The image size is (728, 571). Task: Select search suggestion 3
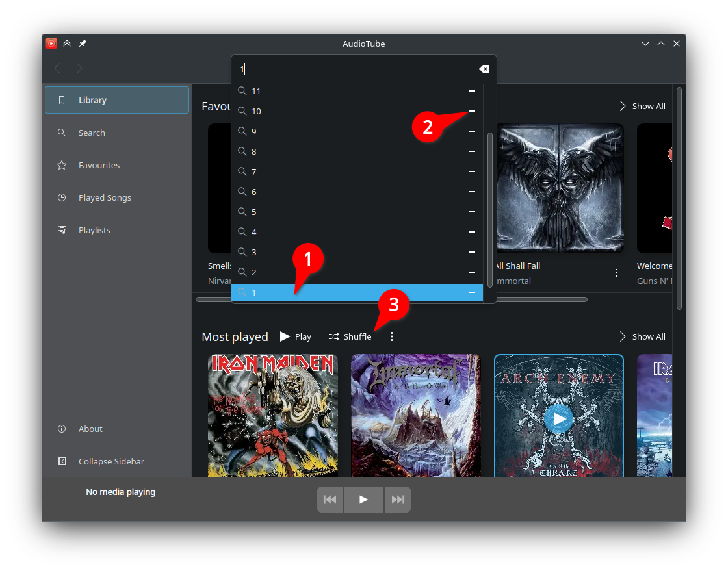click(357, 252)
